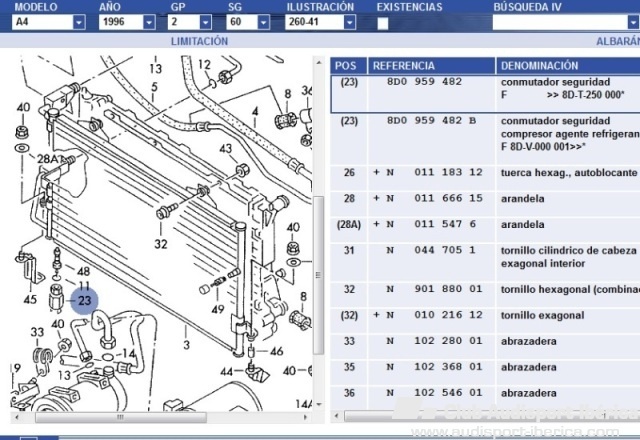Click the DENOMINACIÓN column header
Viewport: 640px width, 440px height.
539,65
